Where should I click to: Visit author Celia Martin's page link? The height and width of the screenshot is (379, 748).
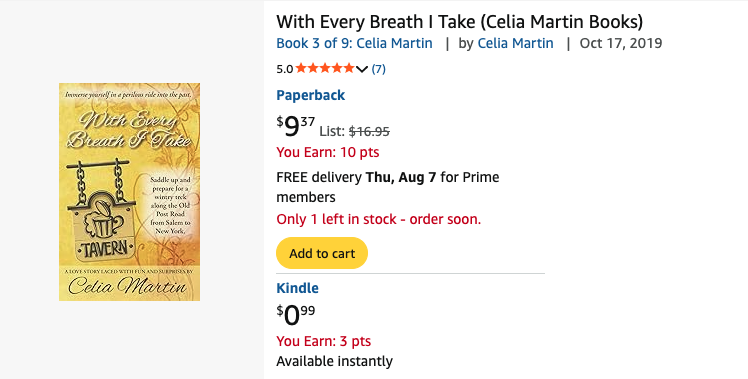[x=515, y=43]
